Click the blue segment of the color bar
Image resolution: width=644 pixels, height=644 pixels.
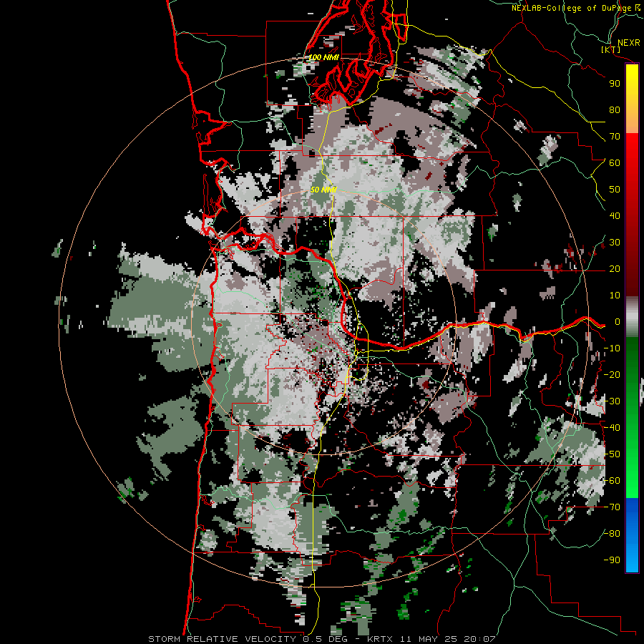coord(632,536)
